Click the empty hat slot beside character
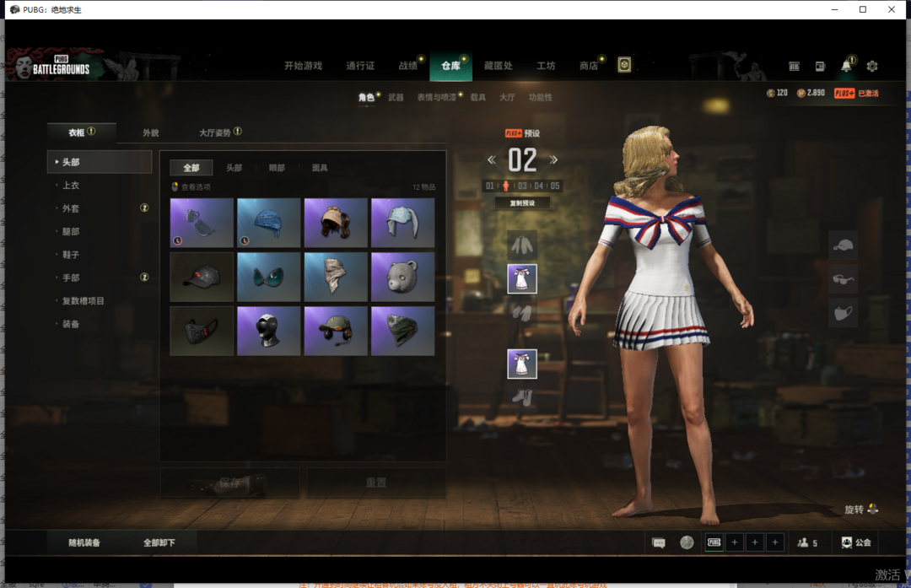The width and height of the screenshot is (911, 588). coord(843,245)
